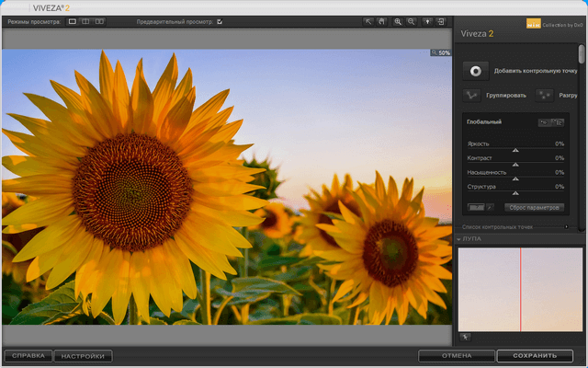
Task: Switch to single image view mode
Action: (73, 21)
